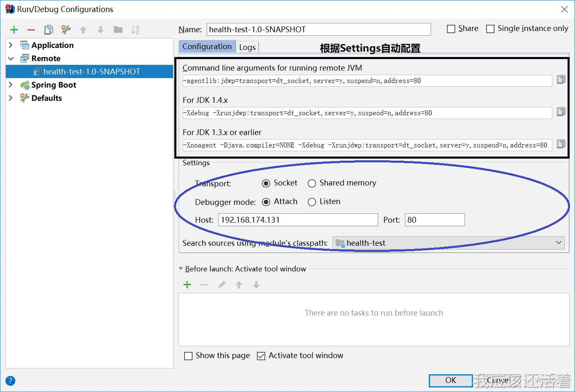
Task: Check the Single instance only option
Action: click(x=490, y=29)
